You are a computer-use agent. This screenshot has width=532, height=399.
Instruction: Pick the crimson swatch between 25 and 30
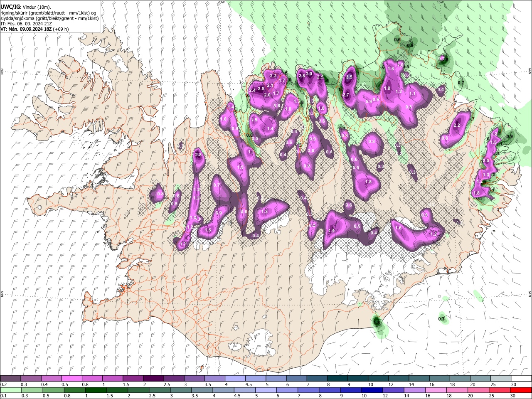(500, 390)
